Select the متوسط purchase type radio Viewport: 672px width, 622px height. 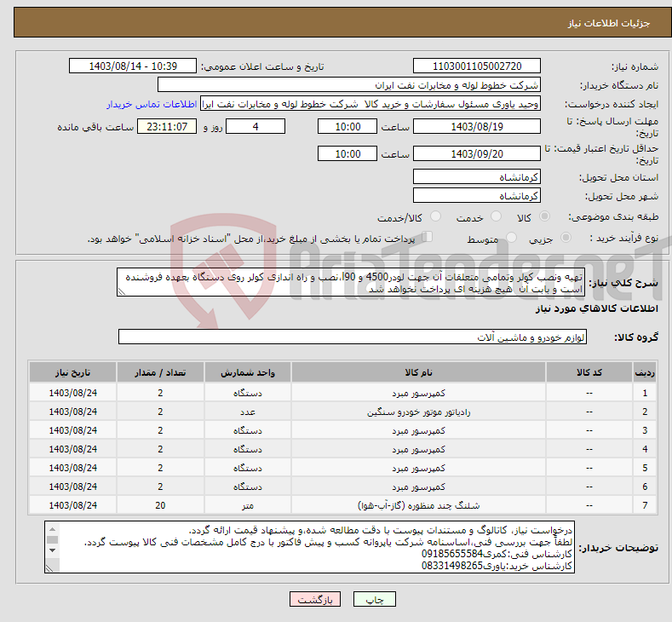511,238
